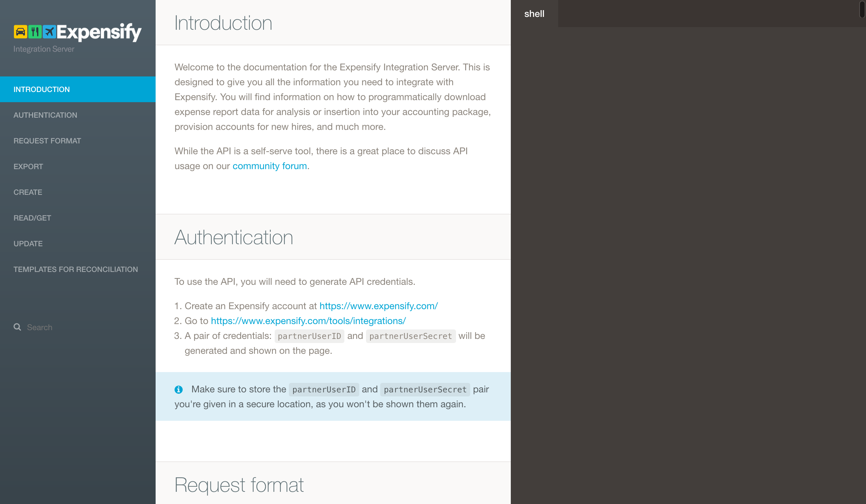
Task: Click partnerUserID code in step 3
Action: 309,336
